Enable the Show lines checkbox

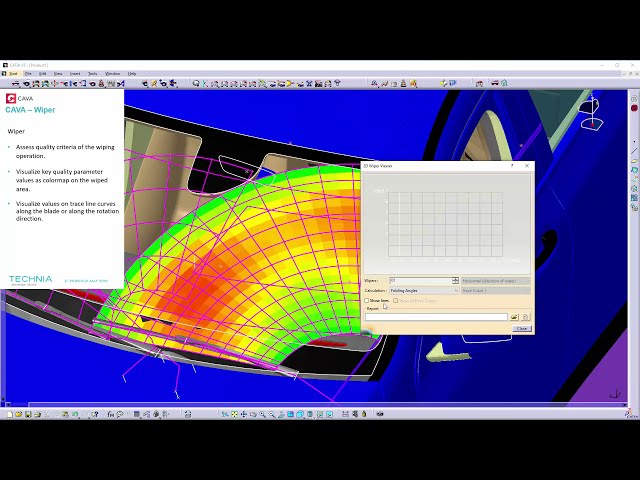[367, 300]
